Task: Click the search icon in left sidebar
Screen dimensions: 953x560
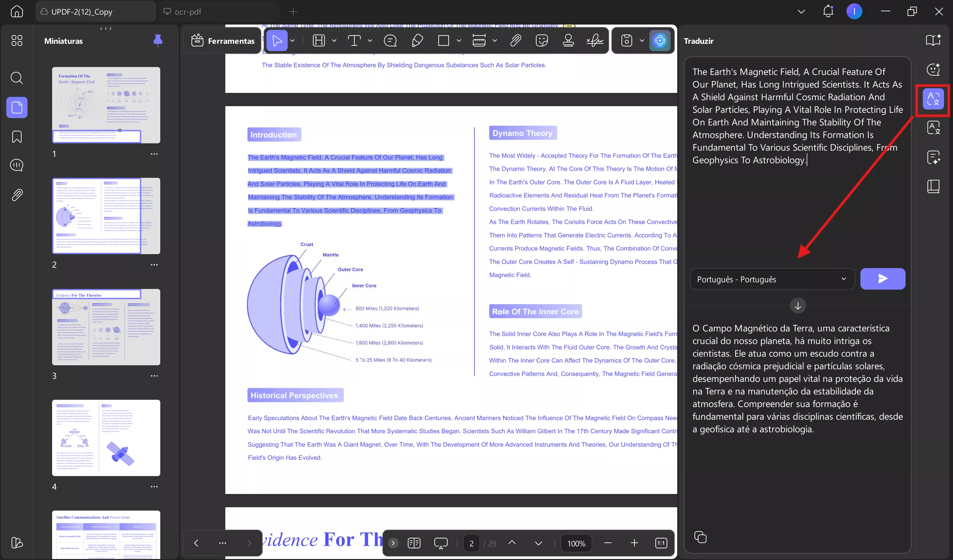Action: pyautogui.click(x=17, y=78)
